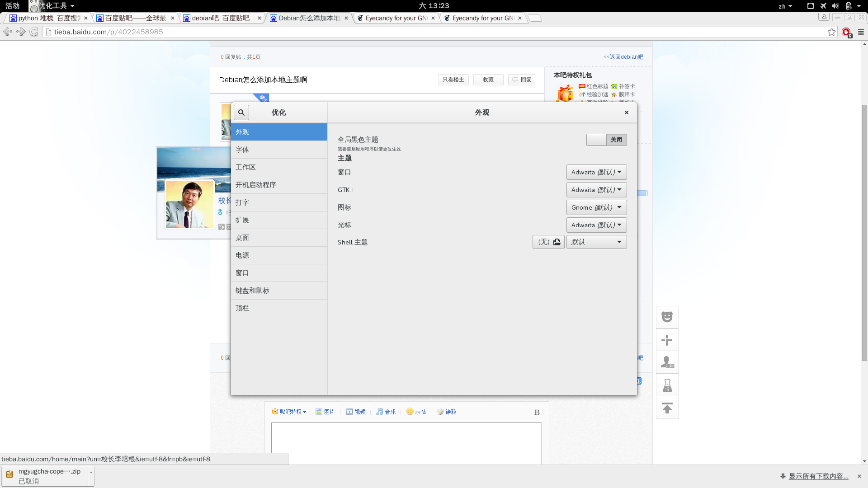Click the bear face sidebar icon
This screenshot has width=868, height=488.
pyautogui.click(x=667, y=317)
